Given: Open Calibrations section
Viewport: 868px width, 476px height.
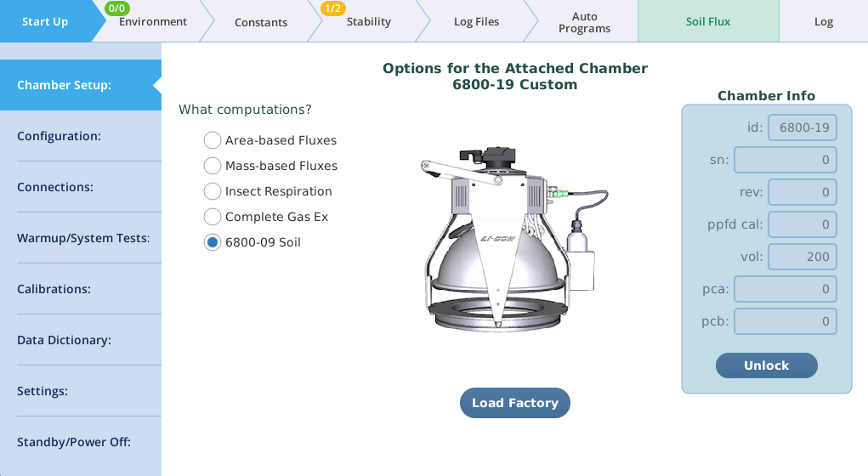Looking at the screenshot, I should pyautogui.click(x=81, y=289).
